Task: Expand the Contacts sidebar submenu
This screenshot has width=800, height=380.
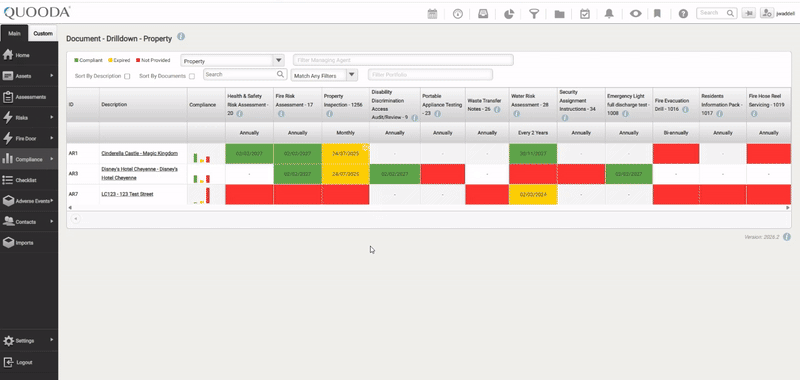Action: 52,222
